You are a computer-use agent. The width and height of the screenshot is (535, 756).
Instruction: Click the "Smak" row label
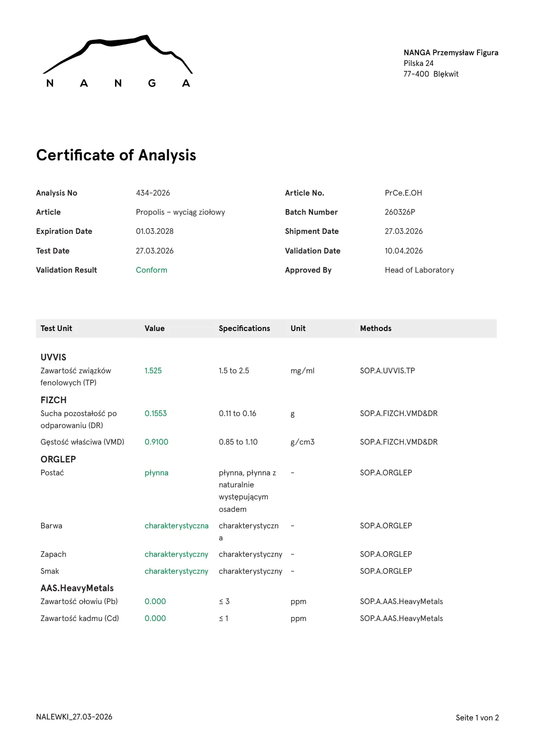[x=50, y=571]
